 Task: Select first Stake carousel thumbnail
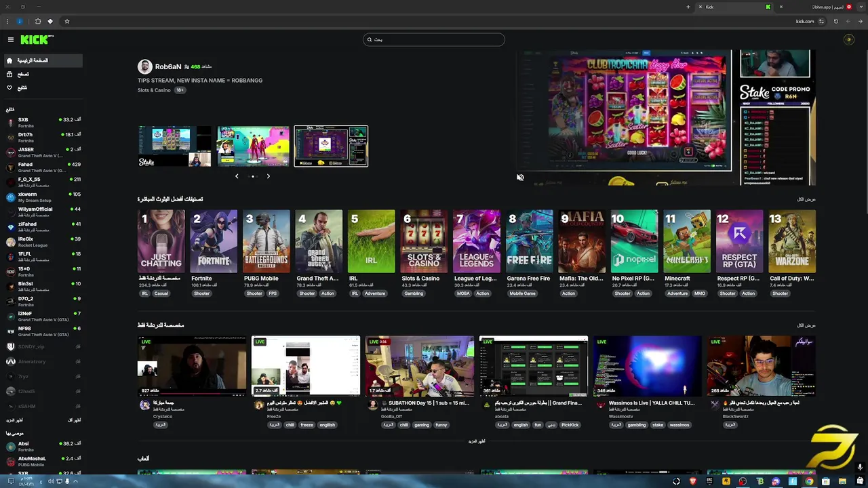tap(176, 146)
